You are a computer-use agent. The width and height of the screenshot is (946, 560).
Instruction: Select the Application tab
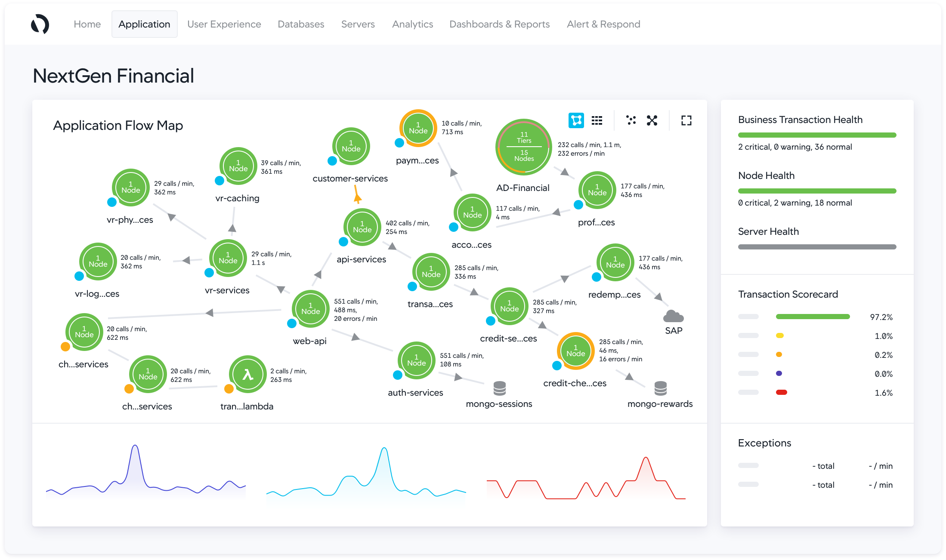(x=144, y=24)
